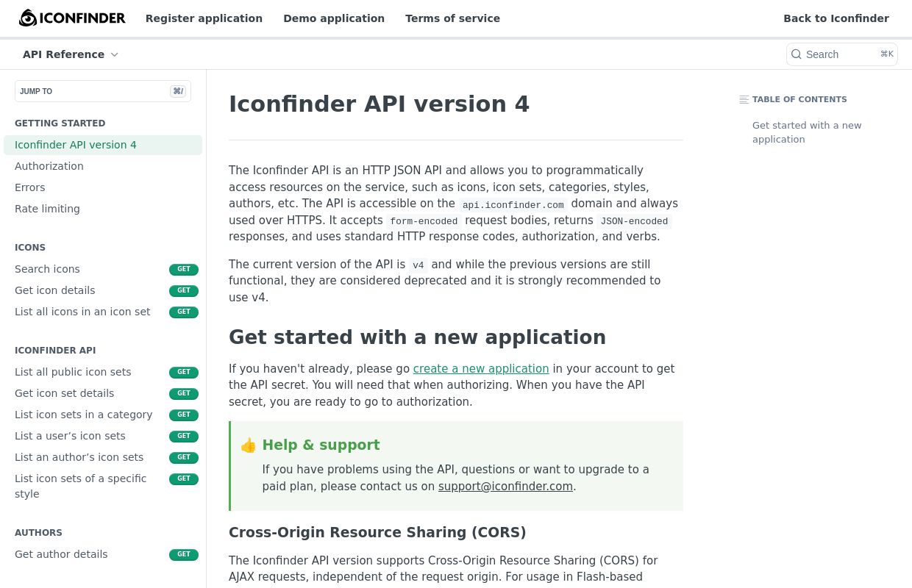
Task: Open Demo application in top navigation
Action: [334, 18]
